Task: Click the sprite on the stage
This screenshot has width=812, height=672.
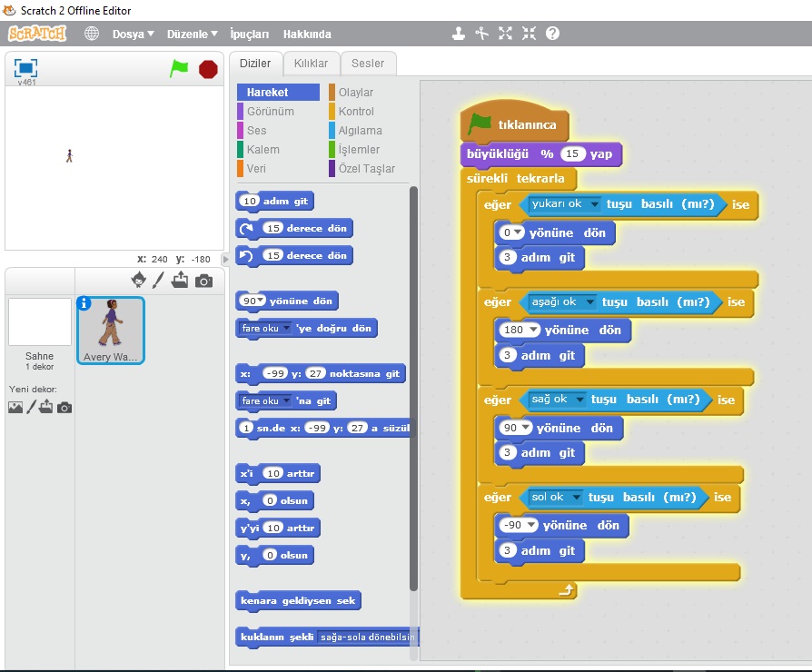Action: [69, 156]
